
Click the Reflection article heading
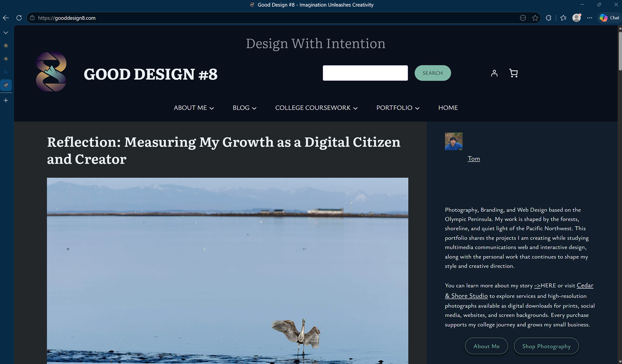224,150
